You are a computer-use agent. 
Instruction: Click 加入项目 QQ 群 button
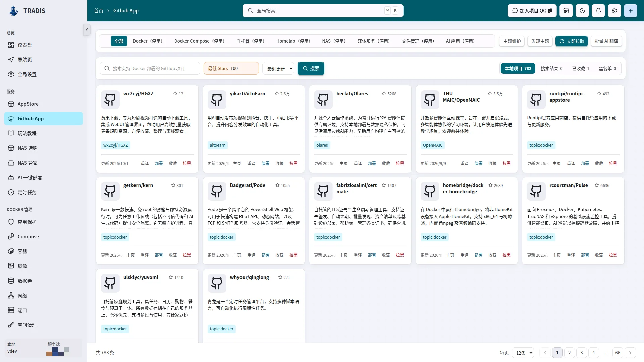(532, 11)
